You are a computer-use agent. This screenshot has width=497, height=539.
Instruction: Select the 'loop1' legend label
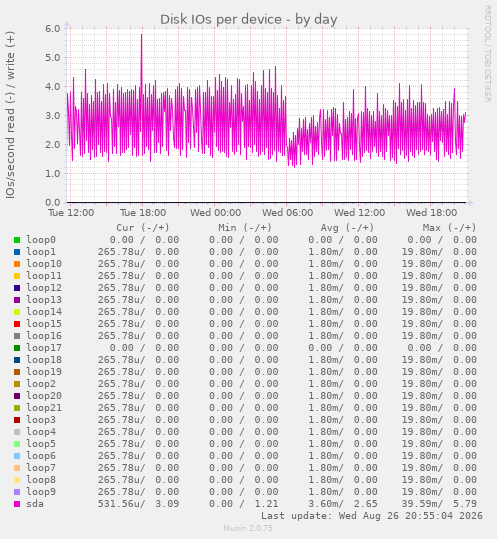click(x=41, y=252)
